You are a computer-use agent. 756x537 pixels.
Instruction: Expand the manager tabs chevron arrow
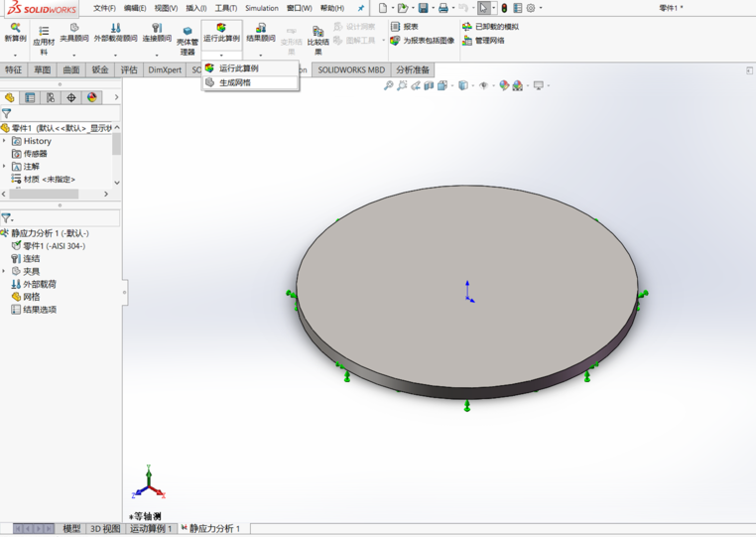[116, 97]
